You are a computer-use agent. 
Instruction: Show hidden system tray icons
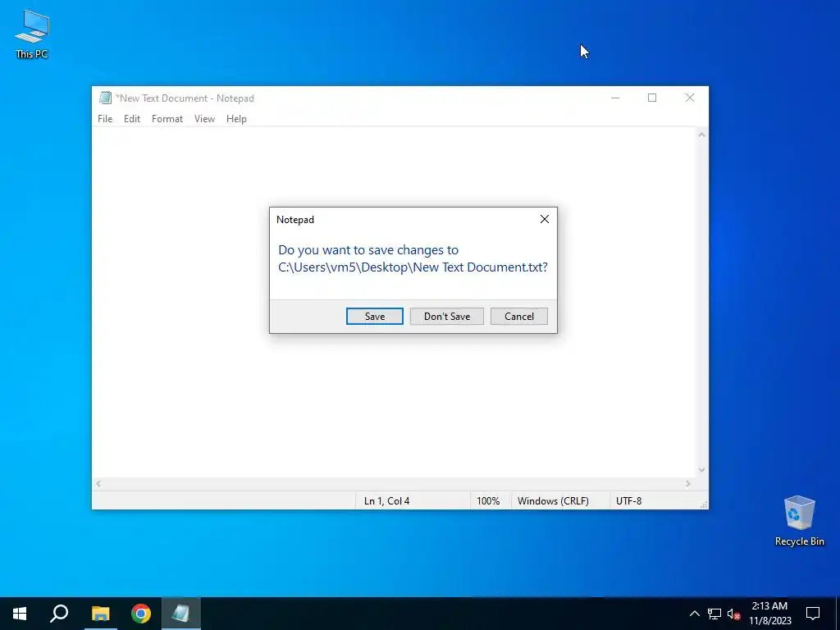coord(694,614)
